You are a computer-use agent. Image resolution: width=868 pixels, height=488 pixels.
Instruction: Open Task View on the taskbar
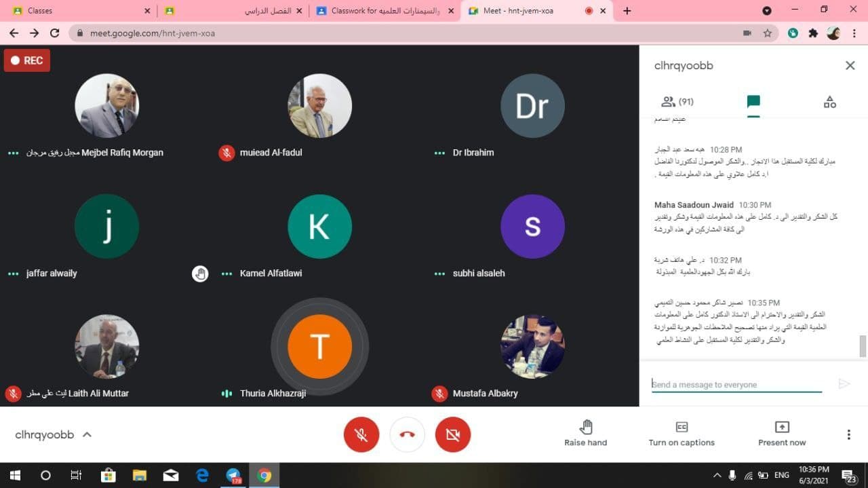[x=77, y=475]
